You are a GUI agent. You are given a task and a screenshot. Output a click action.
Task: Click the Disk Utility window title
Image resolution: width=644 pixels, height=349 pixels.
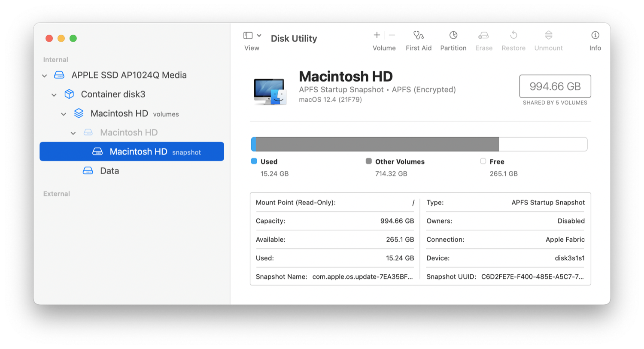pyautogui.click(x=294, y=39)
